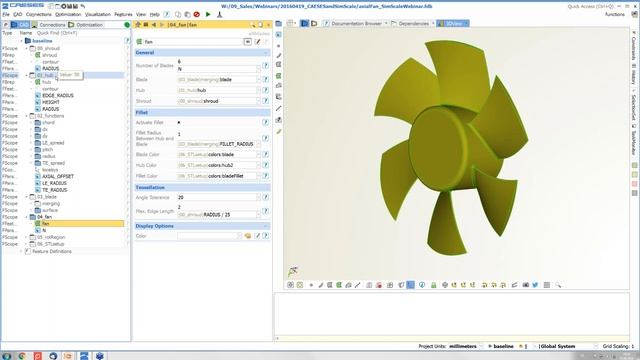
Task: Click the point creation icon in left vertical toolbar
Action: [x=279, y=46]
